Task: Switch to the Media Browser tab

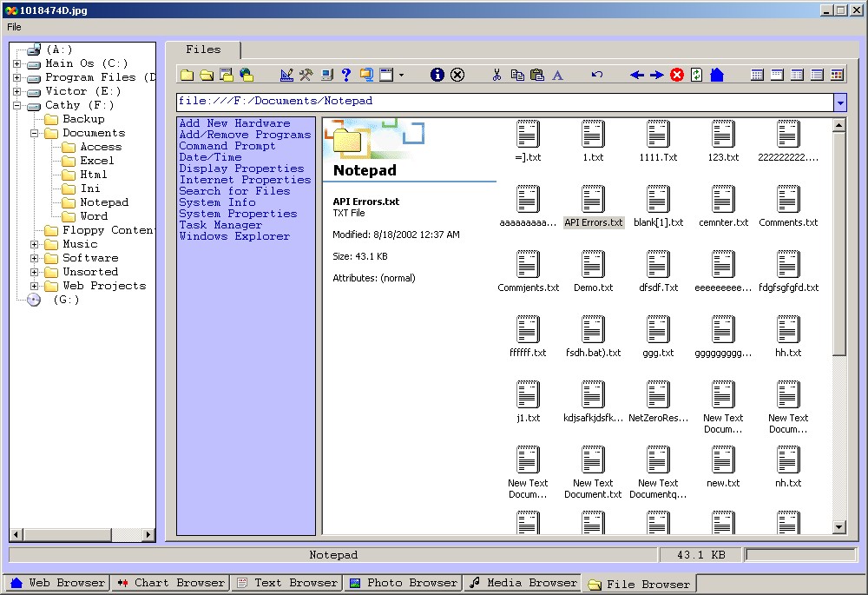Action: [523, 583]
